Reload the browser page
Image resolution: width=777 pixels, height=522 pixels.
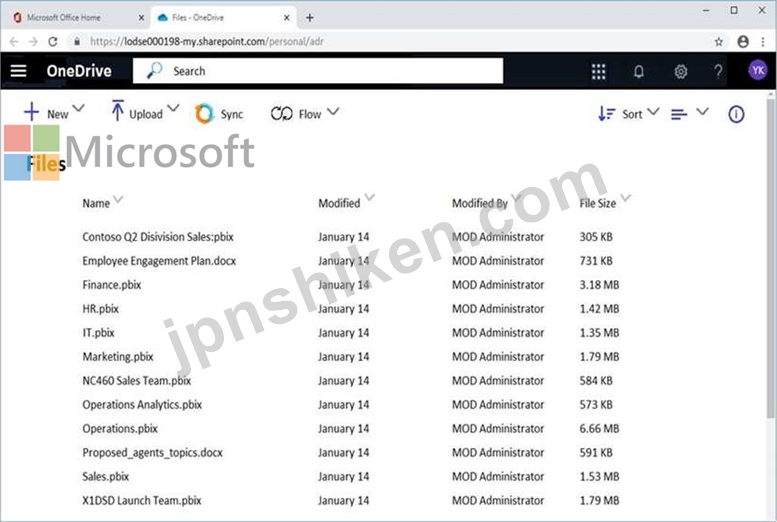click(x=53, y=42)
